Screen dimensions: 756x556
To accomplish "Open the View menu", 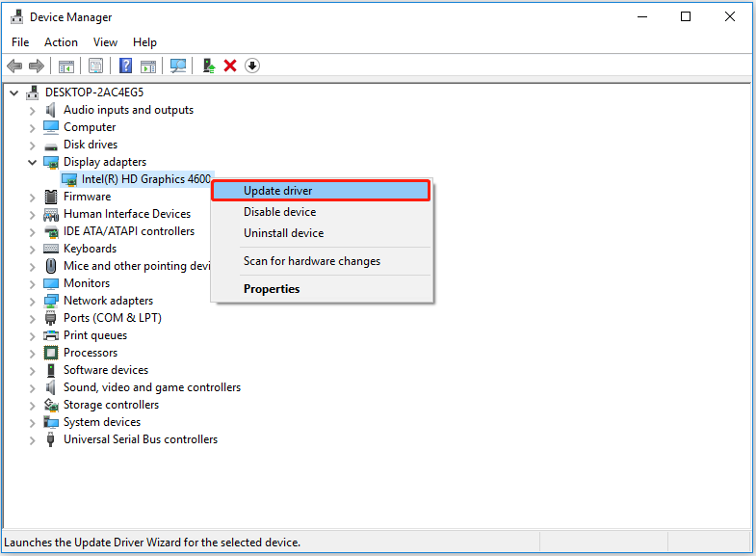I will (x=106, y=42).
